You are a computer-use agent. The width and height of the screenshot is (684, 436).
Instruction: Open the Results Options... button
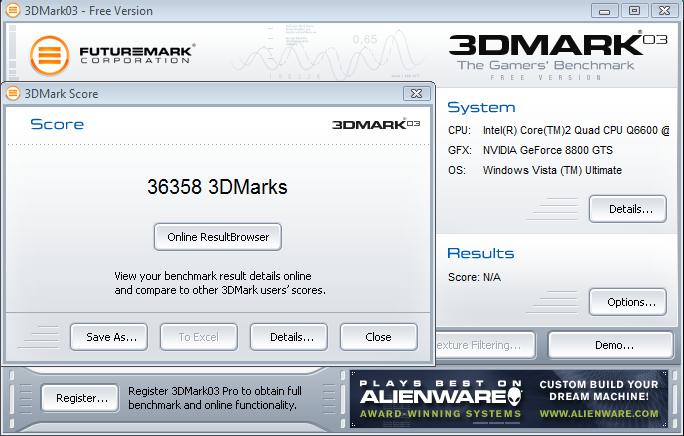pos(628,302)
